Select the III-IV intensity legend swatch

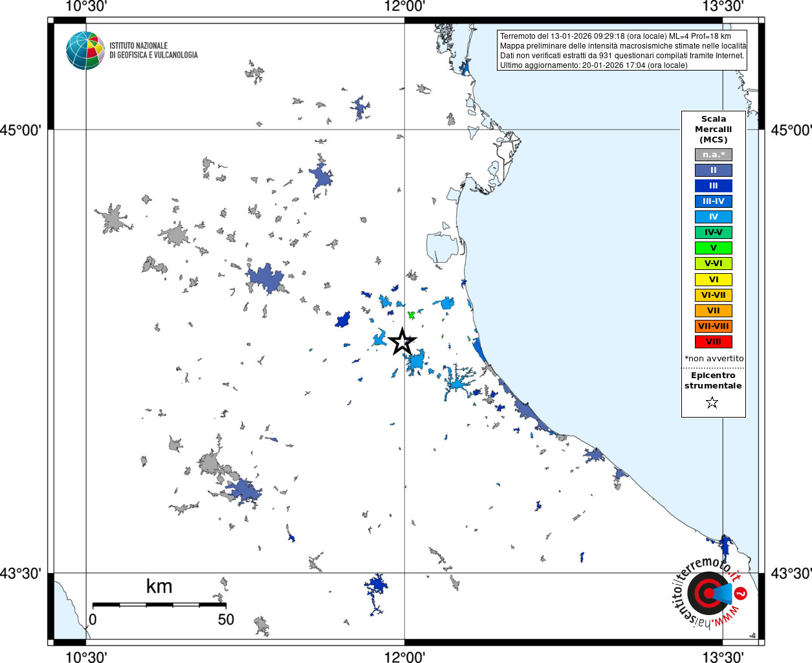pos(714,201)
